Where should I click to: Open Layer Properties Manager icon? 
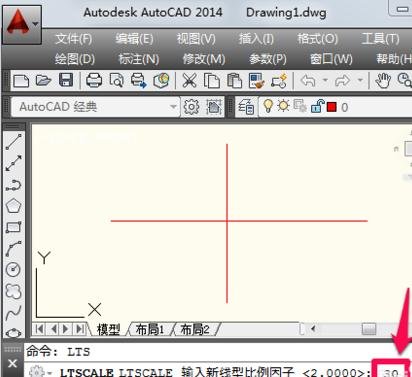tap(246, 107)
